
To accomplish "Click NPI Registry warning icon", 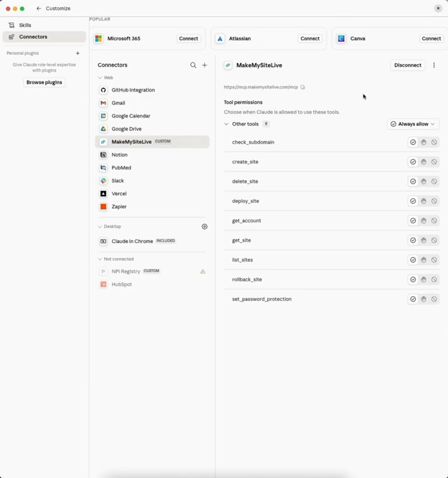I will (x=203, y=271).
